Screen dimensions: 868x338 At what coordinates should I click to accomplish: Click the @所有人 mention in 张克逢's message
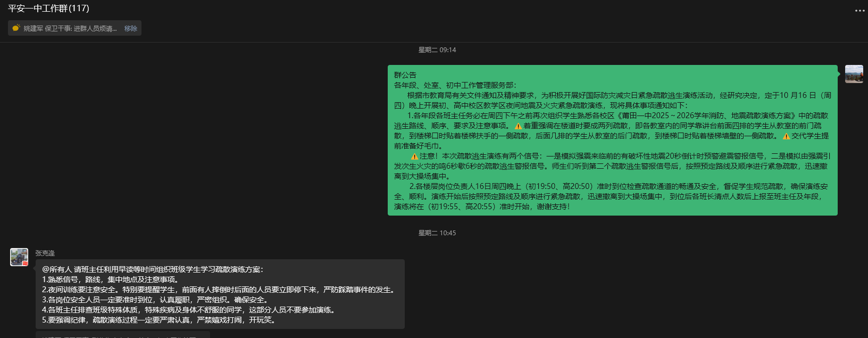[57, 269]
